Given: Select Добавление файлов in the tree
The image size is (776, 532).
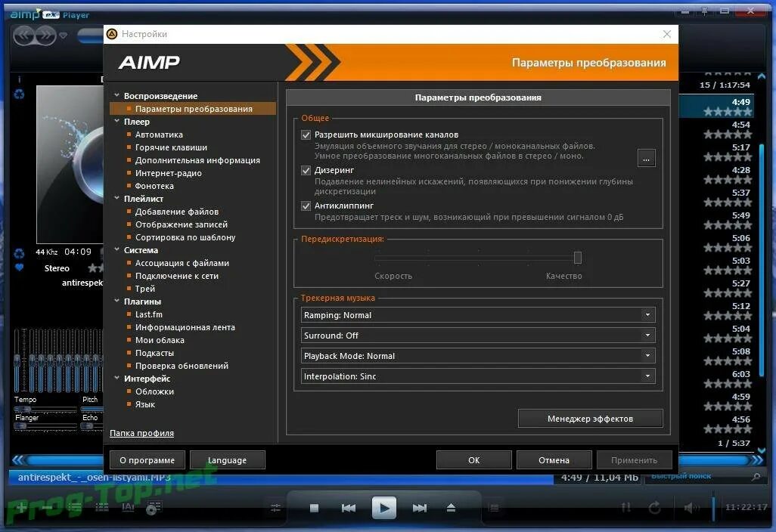Looking at the screenshot, I should [177, 212].
